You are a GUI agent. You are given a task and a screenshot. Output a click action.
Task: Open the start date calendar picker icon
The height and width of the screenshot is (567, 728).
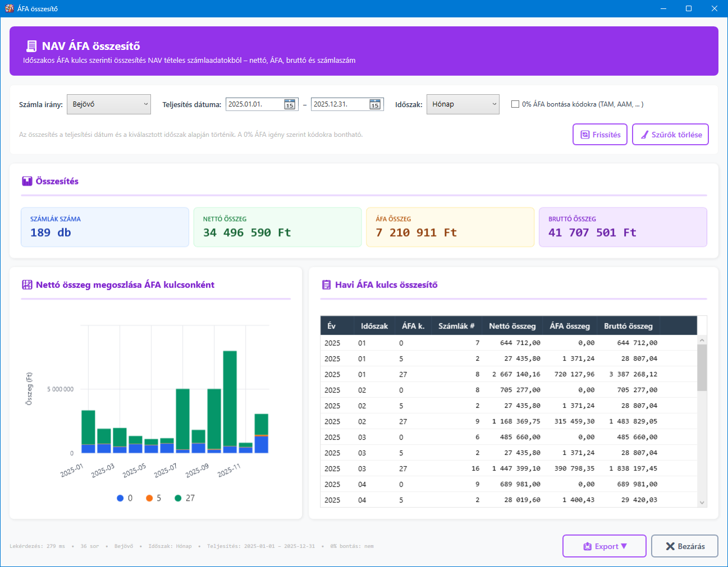click(290, 104)
